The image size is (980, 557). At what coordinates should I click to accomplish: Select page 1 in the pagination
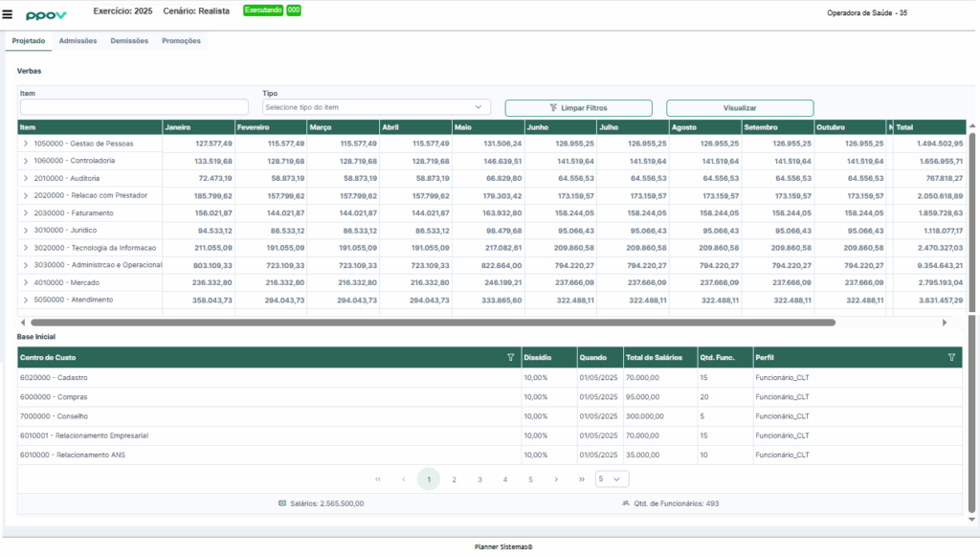click(x=429, y=479)
